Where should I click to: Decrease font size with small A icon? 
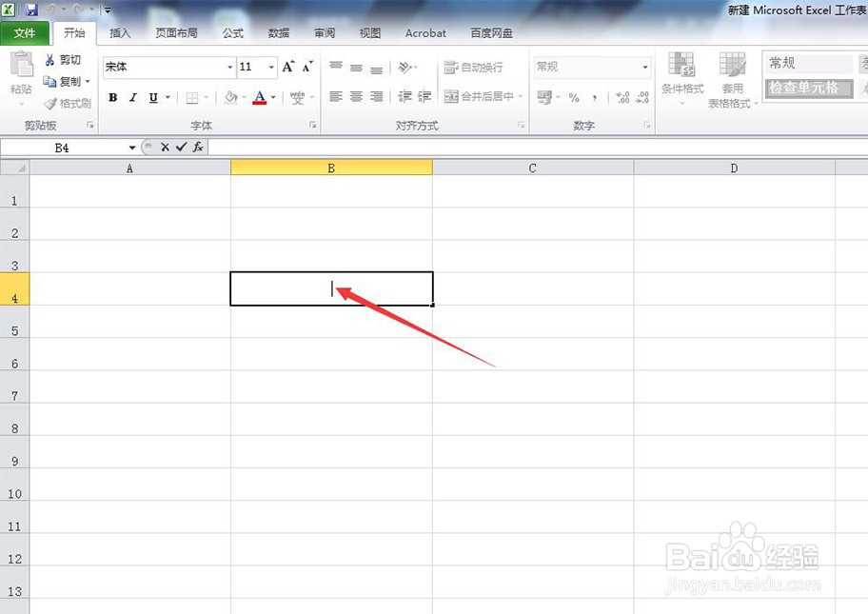307,67
